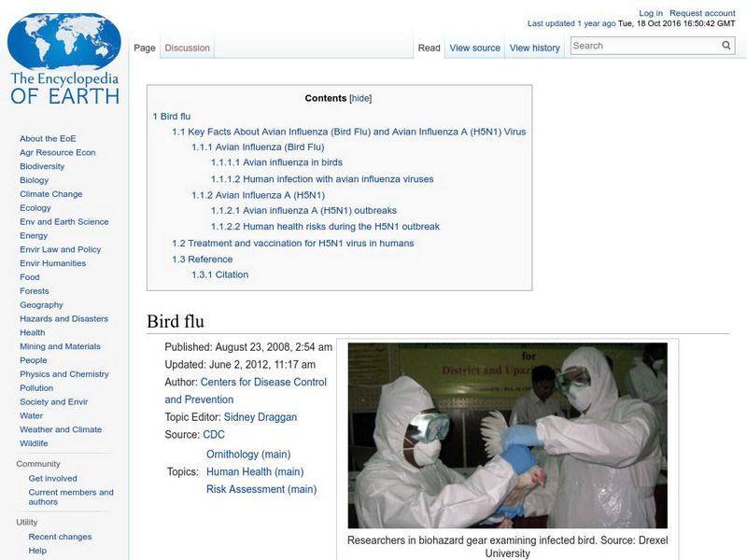Image resolution: width=747 pixels, height=560 pixels.
Task: Jump to 1.2 Treatment and vaccination section
Action: tap(292, 243)
